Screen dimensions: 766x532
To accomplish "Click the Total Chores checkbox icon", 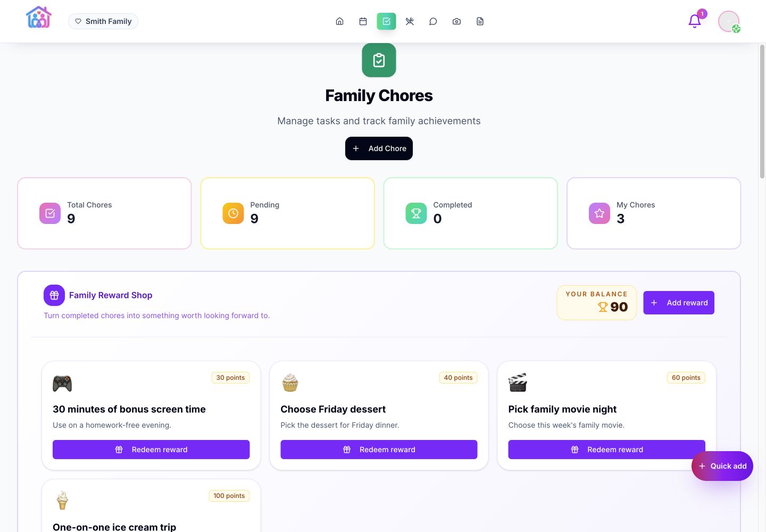I will (50, 213).
